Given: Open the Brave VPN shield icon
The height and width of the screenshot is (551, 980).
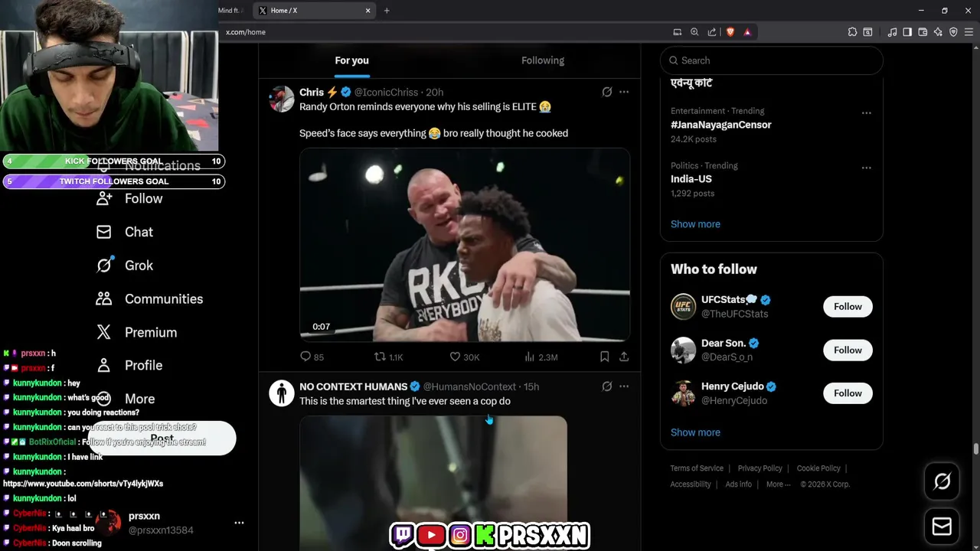Looking at the screenshot, I should click(953, 32).
